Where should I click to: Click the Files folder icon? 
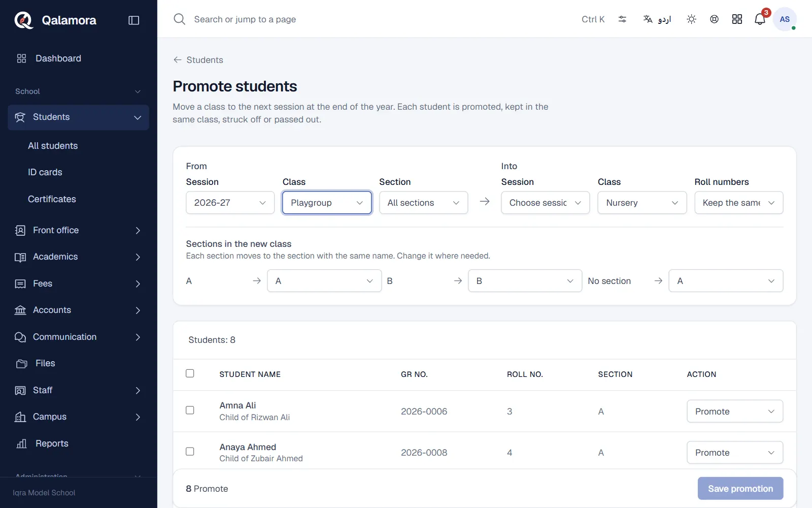pos(21,364)
